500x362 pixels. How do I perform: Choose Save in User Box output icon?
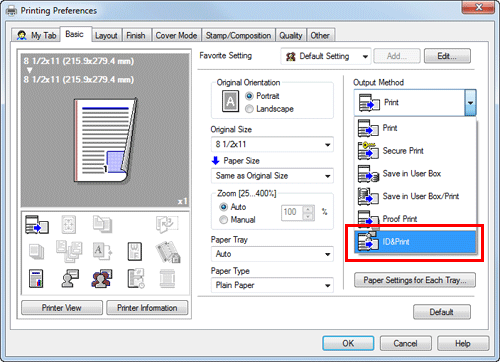tap(368, 174)
